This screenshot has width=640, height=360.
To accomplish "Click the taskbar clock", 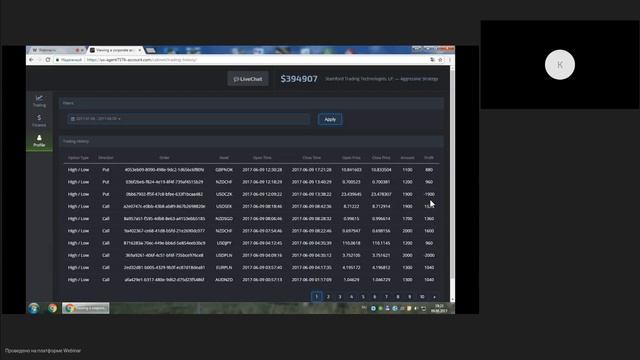I will 439,308.
